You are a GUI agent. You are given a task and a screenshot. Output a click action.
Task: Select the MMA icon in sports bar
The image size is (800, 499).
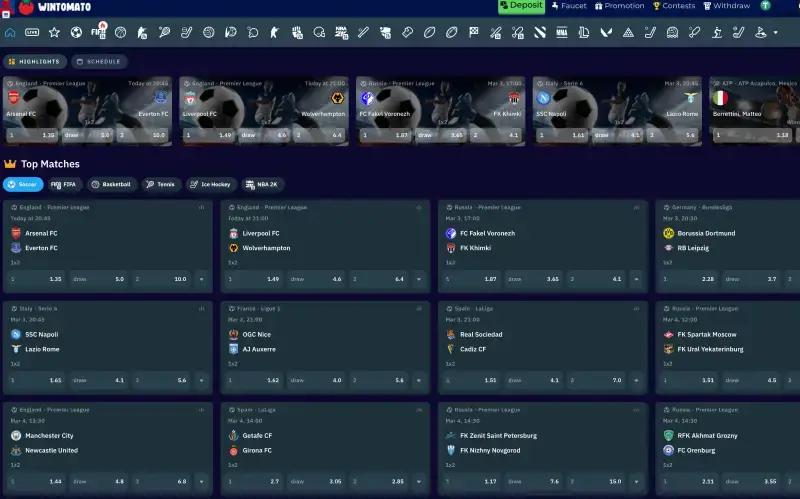point(562,32)
